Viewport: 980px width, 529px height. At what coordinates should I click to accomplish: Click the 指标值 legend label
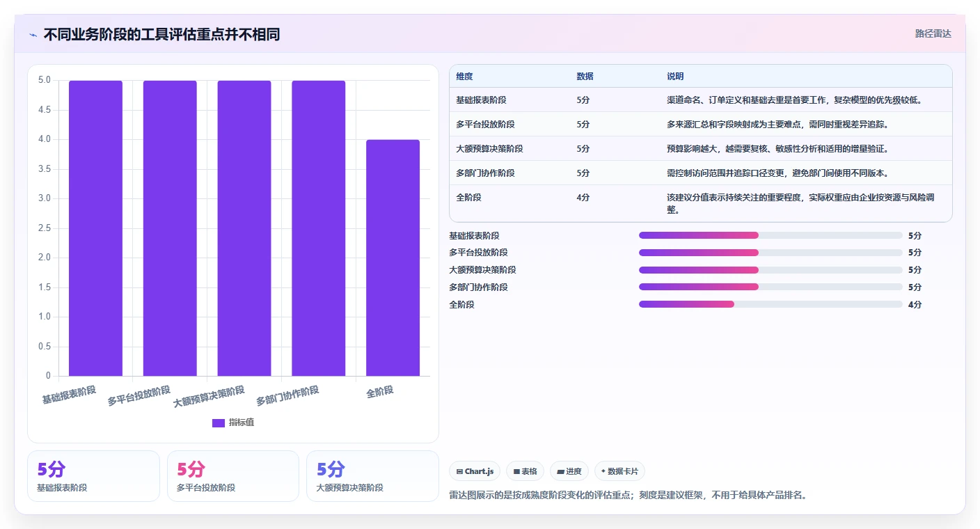tap(242, 423)
